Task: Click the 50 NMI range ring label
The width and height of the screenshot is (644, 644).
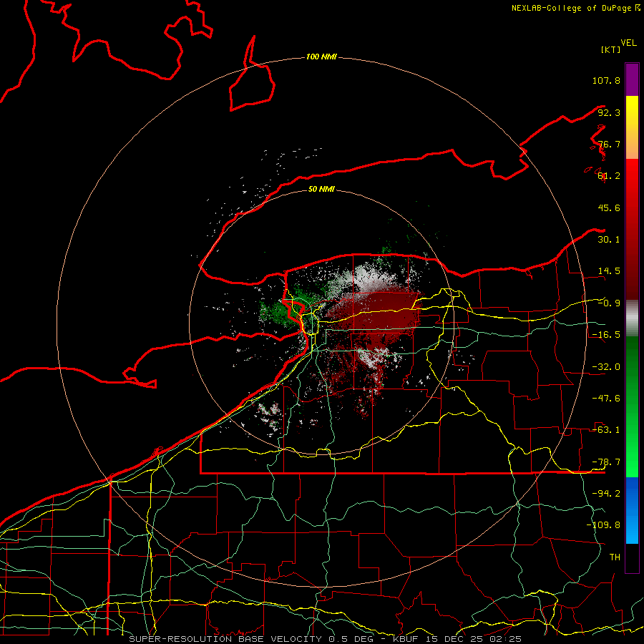Action: (321, 189)
